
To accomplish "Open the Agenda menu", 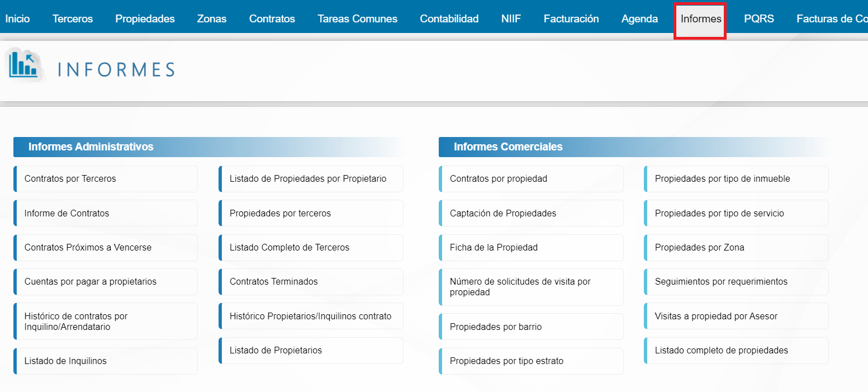I will (639, 19).
